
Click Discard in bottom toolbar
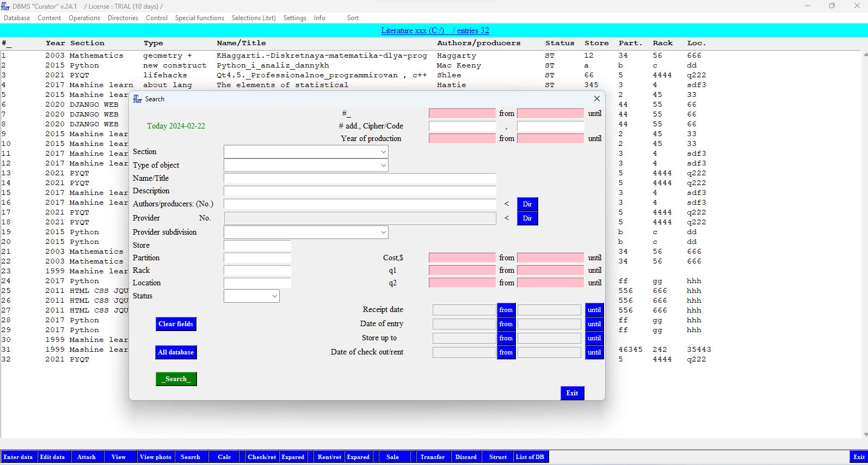466,457
